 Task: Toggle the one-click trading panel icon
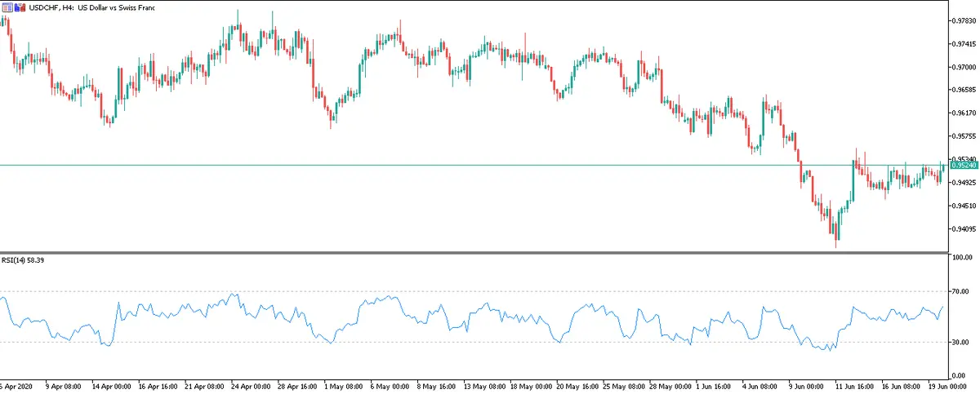click(x=19, y=7)
